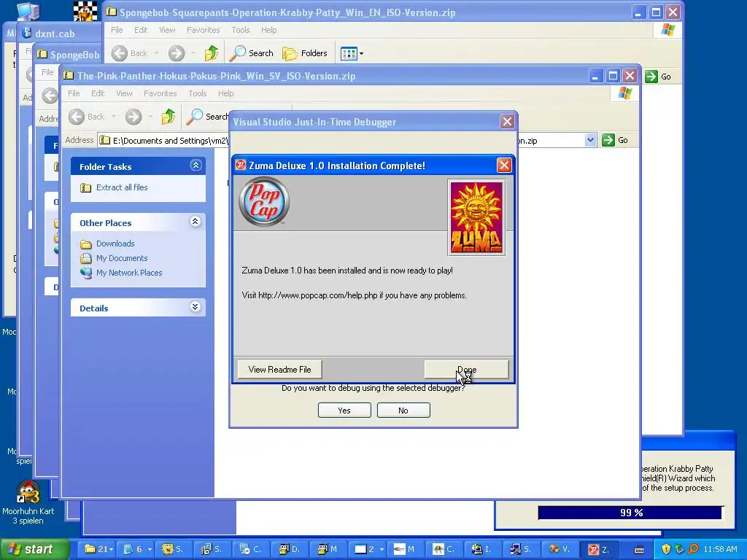The image size is (747, 560).
Task: Open Downloads under Other Places
Action: click(x=115, y=244)
